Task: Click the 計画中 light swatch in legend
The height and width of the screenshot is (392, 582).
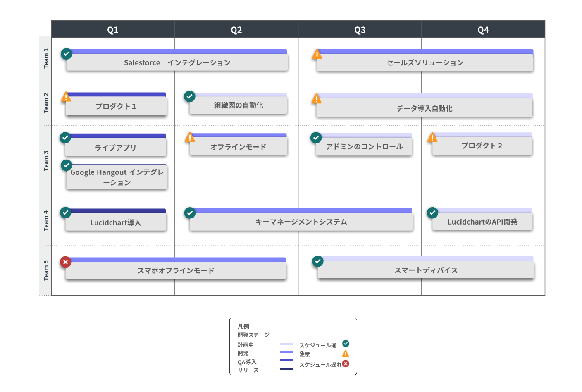Action: [x=286, y=344]
